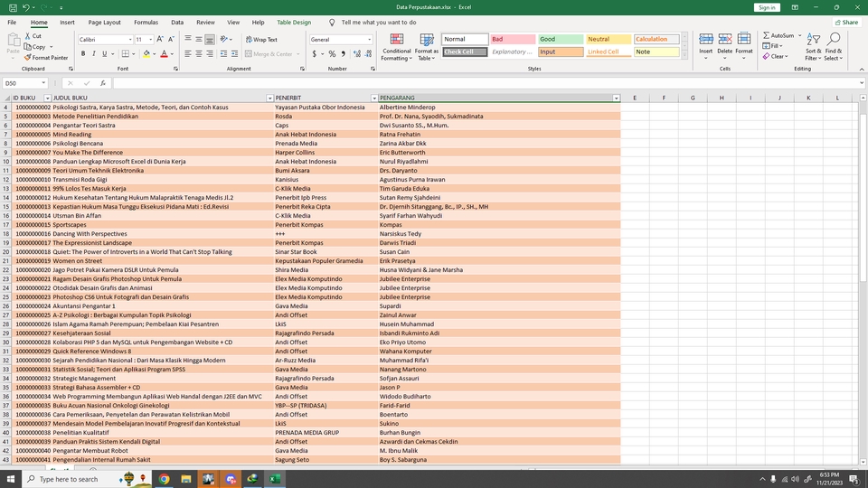Image resolution: width=868 pixels, height=488 pixels.
Task: Click the Percent Style icon
Action: pos(332,54)
